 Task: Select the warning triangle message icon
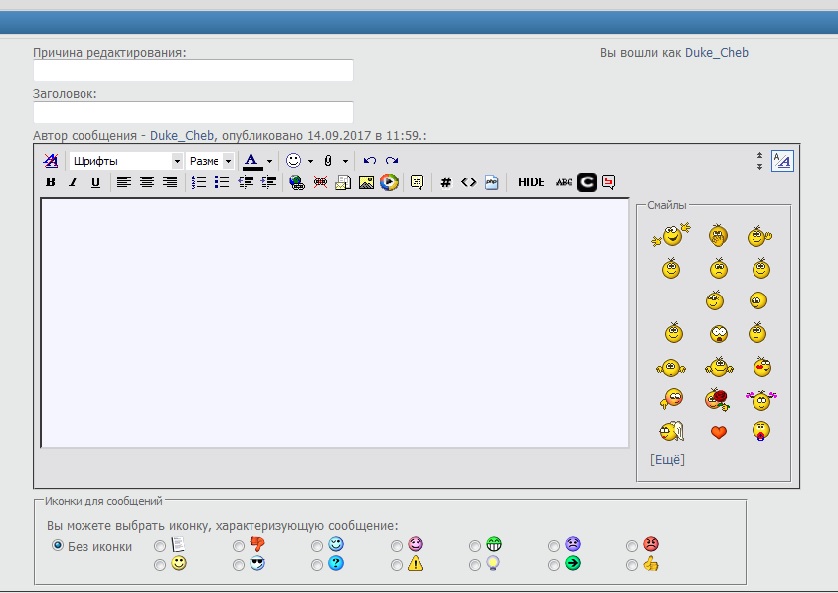[397, 565]
